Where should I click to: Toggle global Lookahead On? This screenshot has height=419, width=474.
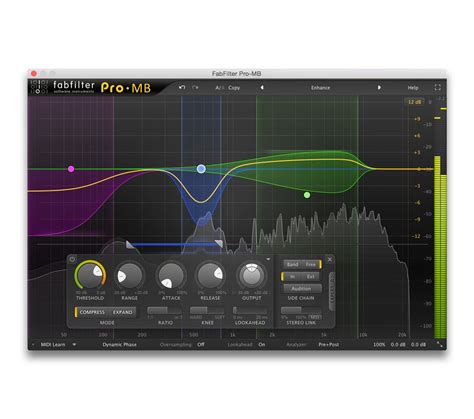[262, 344]
